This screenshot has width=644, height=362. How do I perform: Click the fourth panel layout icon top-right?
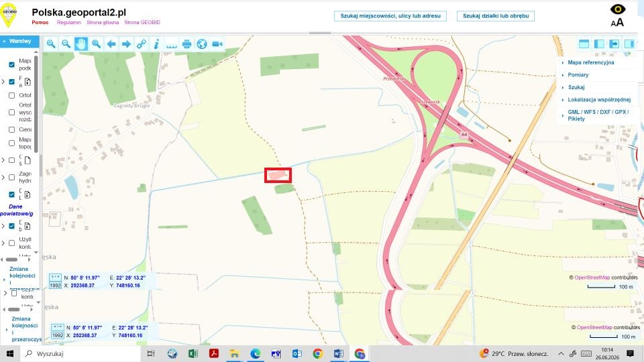(x=629, y=44)
